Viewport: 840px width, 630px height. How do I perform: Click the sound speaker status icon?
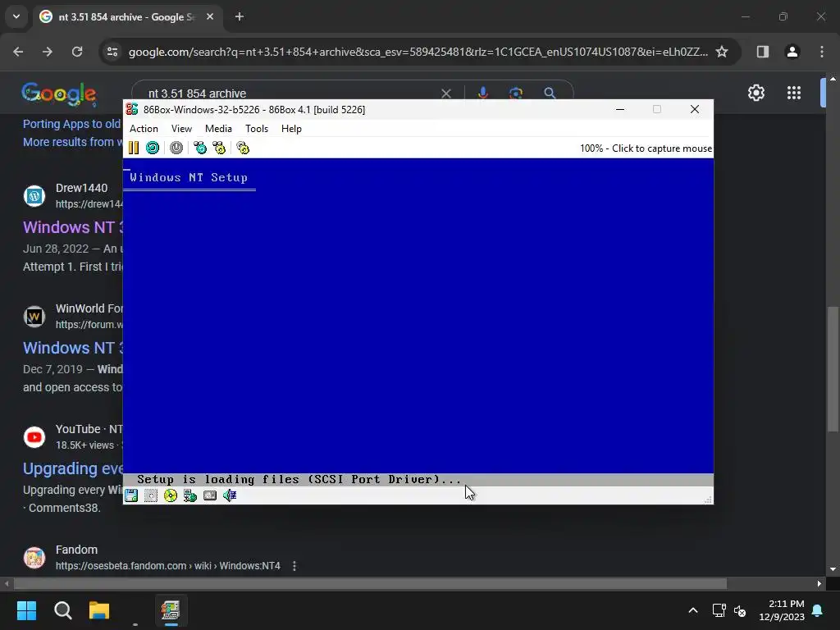point(230,495)
